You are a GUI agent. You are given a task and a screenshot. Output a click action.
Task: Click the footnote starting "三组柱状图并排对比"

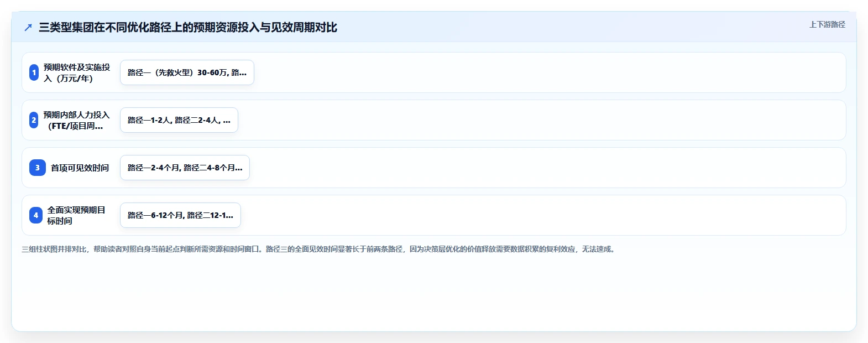click(x=320, y=250)
